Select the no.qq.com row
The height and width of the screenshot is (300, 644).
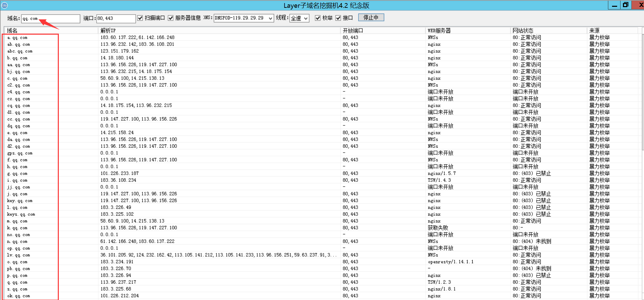(x=321, y=234)
